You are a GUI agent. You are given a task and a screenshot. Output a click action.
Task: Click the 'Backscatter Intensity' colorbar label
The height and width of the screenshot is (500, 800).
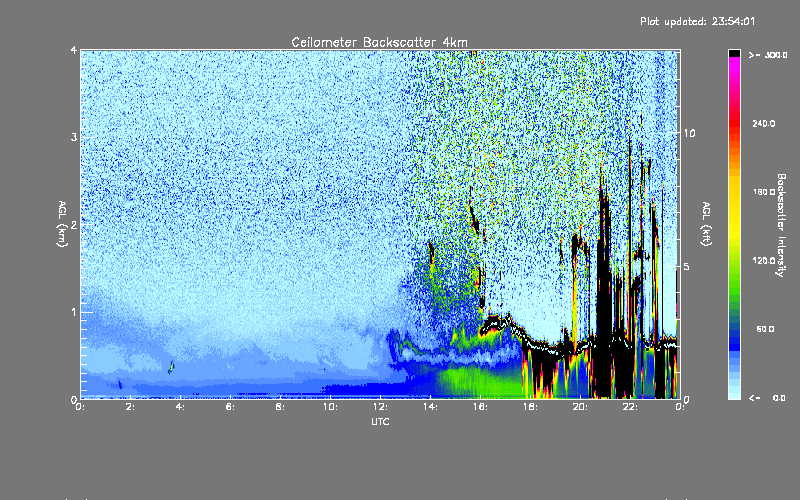[781, 225]
